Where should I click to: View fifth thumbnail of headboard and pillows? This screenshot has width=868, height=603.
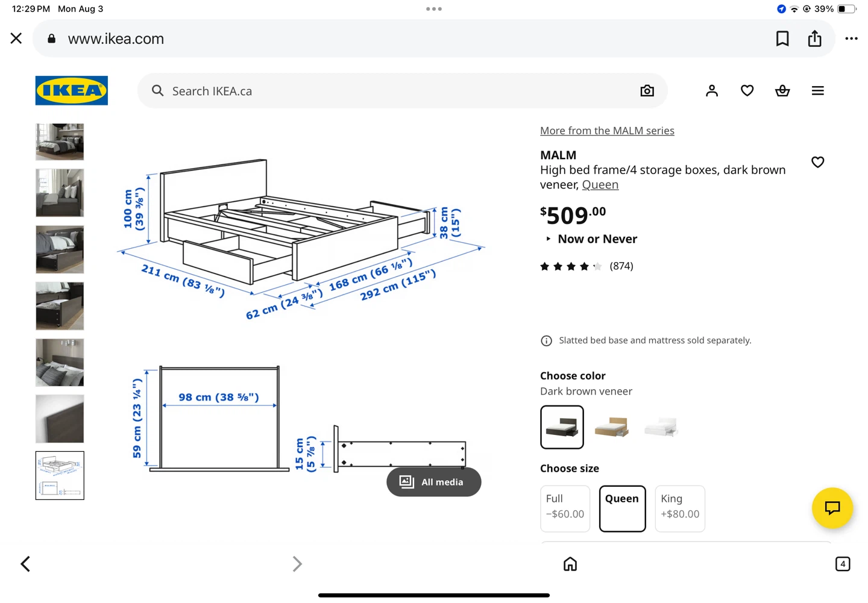tap(60, 363)
